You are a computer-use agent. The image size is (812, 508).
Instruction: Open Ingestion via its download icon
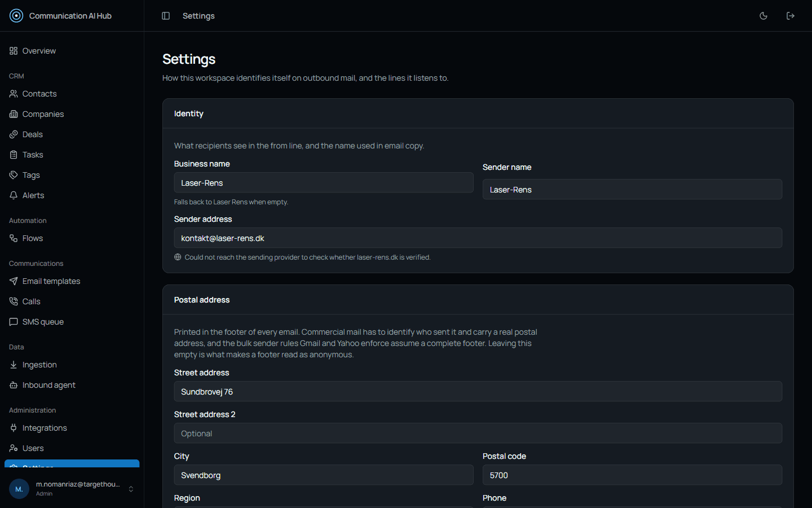[x=14, y=365]
